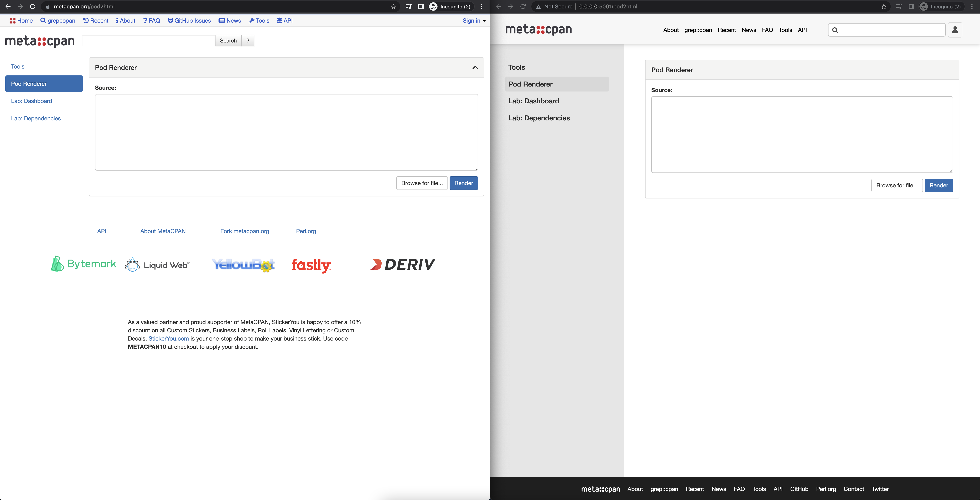Bookmark the metacpan.org page with star icon
The image size is (980, 500).
[393, 7]
